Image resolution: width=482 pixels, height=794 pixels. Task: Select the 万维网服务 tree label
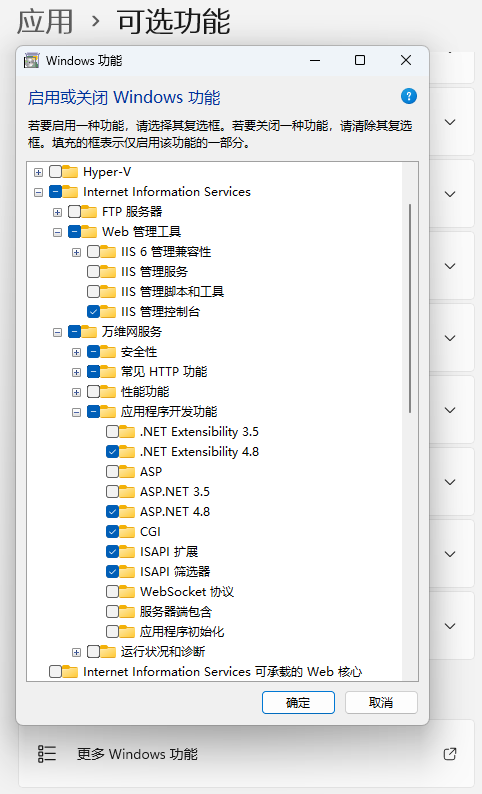(132, 332)
